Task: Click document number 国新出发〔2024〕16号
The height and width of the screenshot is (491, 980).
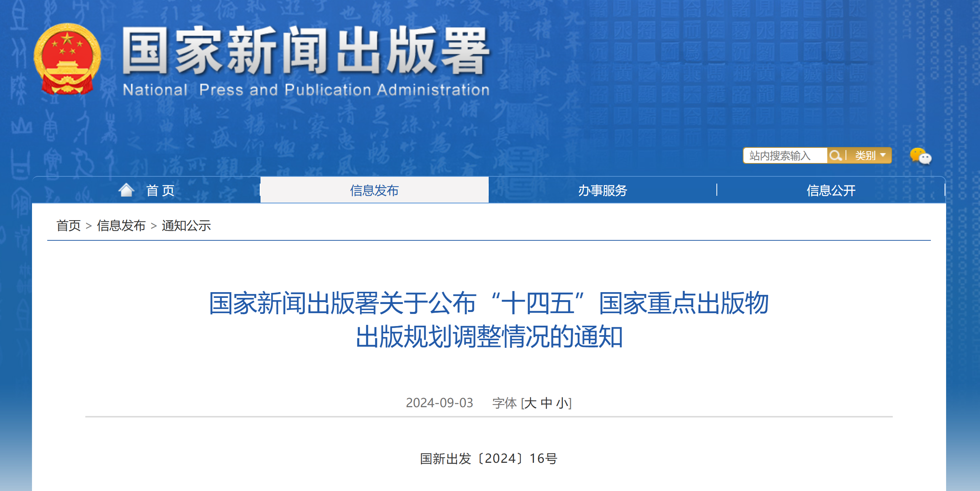Action: pos(489,459)
